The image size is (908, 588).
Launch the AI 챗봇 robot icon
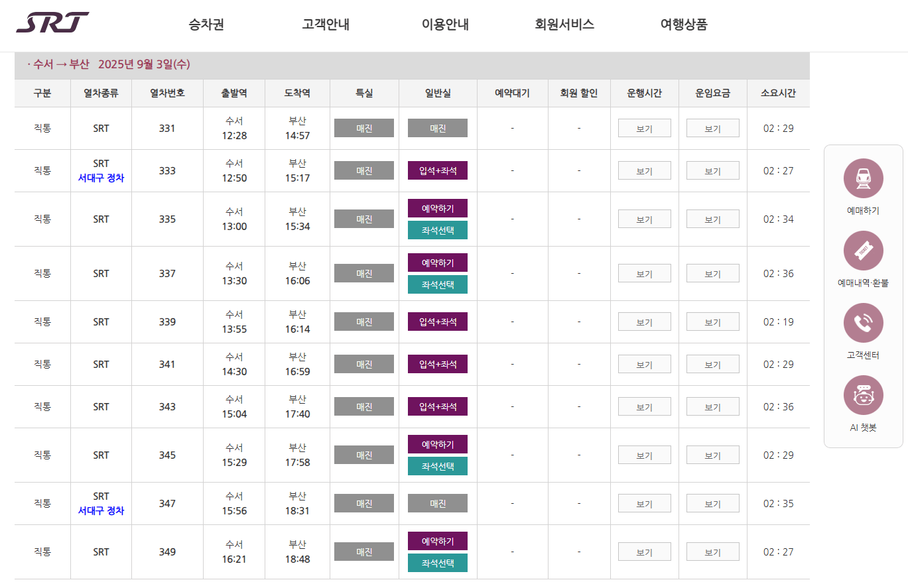[863, 395]
